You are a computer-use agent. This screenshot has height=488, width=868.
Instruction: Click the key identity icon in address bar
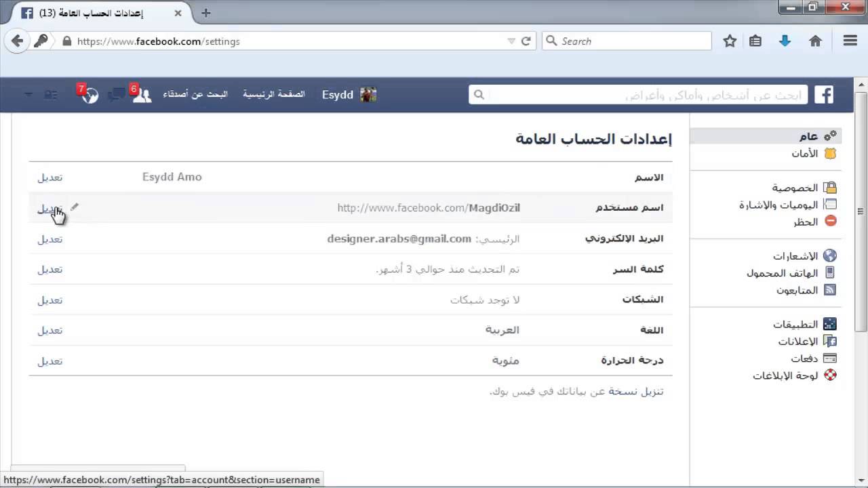click(41, 41)
